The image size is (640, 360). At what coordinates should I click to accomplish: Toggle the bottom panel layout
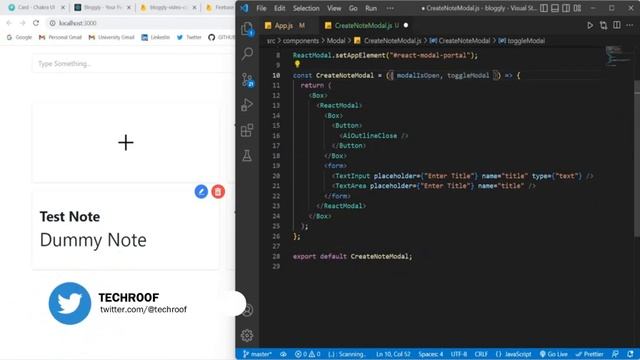click(555, 8)
